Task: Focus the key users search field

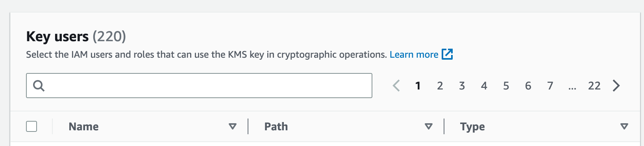Action: point(199,86)
